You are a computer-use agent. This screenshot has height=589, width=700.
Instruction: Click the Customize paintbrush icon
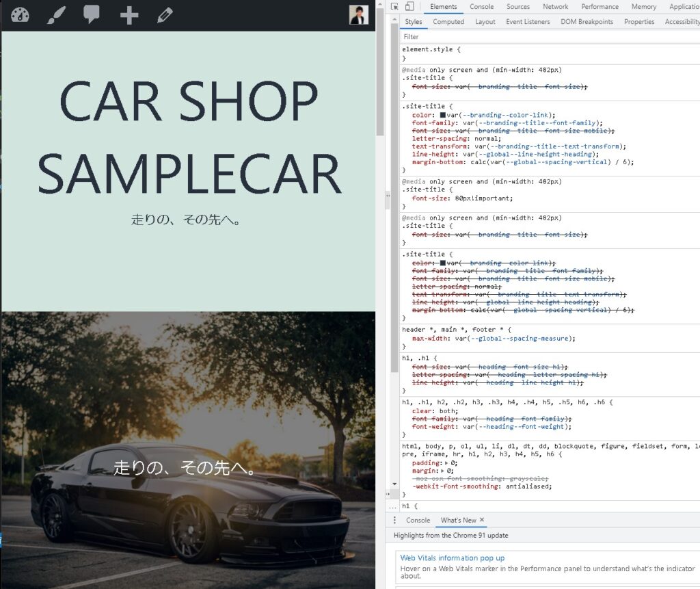[x=56, y=14]
